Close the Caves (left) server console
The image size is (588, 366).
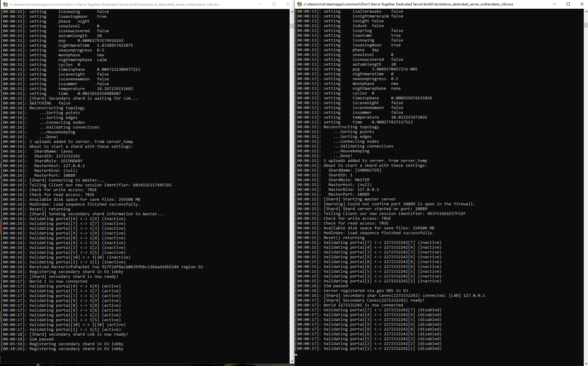[x=288, y=4]
